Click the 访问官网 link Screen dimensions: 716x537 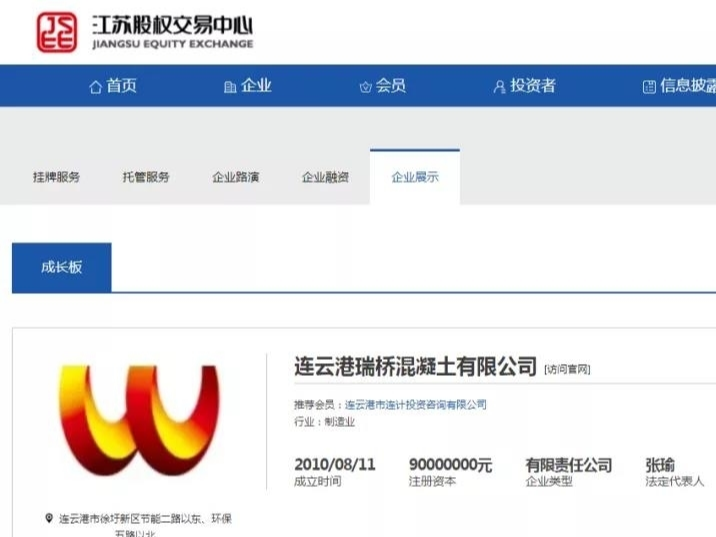click(567, 369)
